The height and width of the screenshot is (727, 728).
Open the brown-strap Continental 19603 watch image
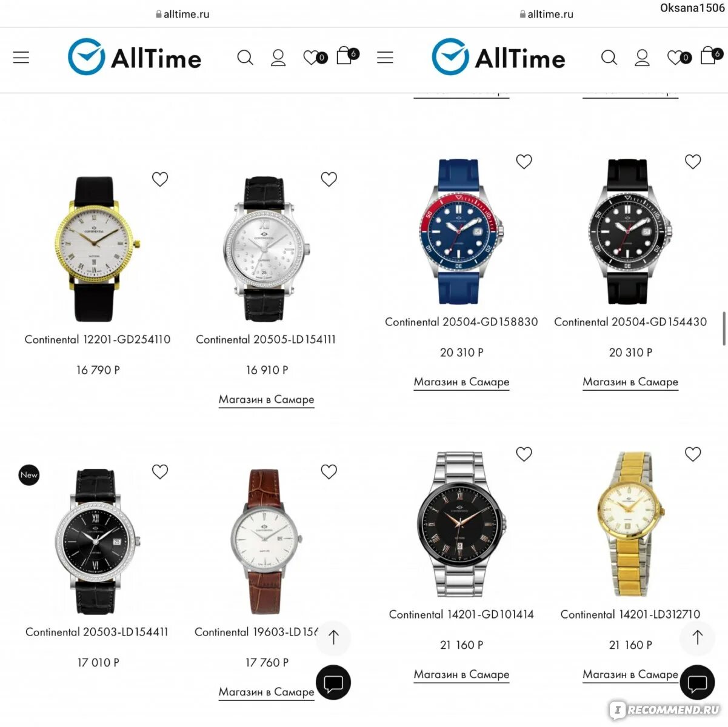265,542
